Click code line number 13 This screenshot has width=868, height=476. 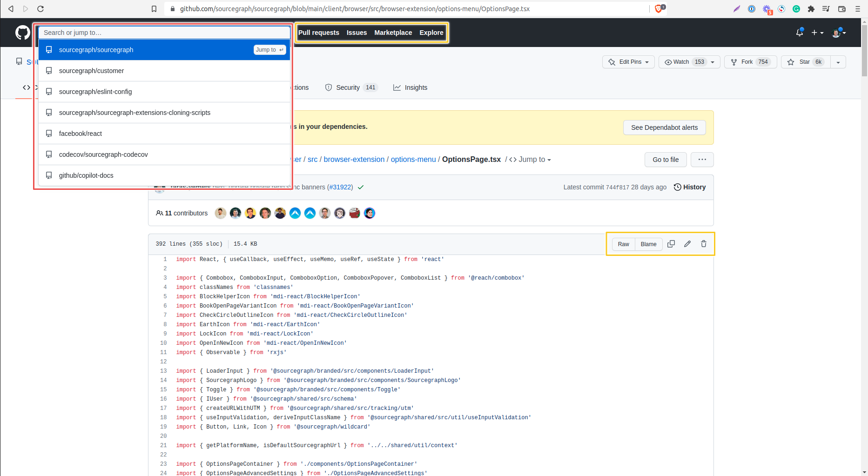pos(163,371)
